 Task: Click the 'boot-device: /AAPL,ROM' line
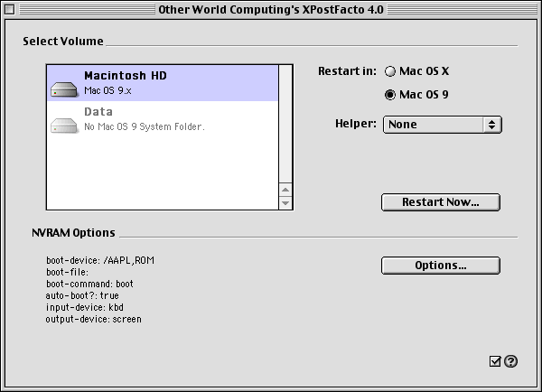point(100,260)
